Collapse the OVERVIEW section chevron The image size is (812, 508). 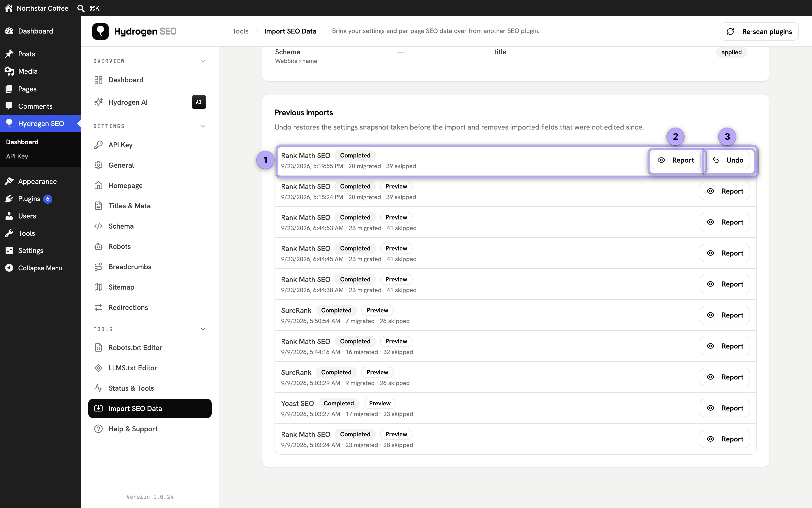pyautogui.click(x=203, y=61)
